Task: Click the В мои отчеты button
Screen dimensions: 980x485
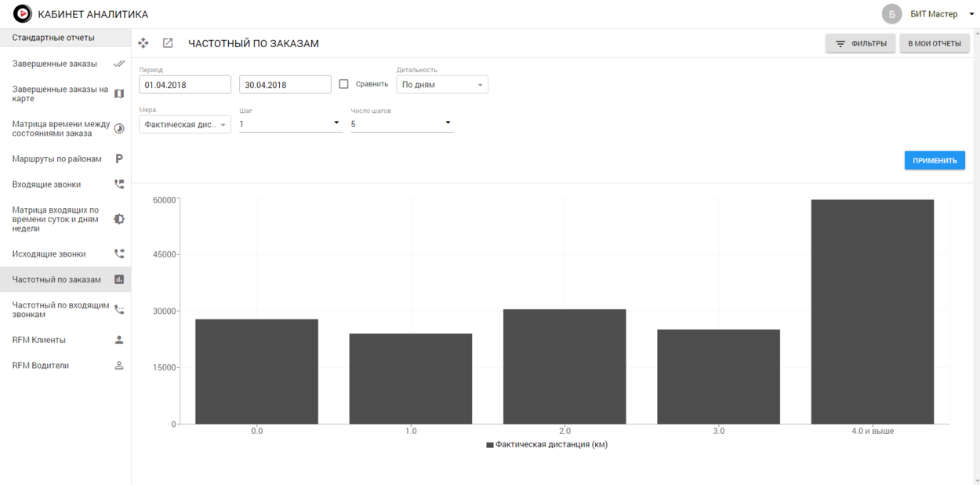Action: (934, 44)
